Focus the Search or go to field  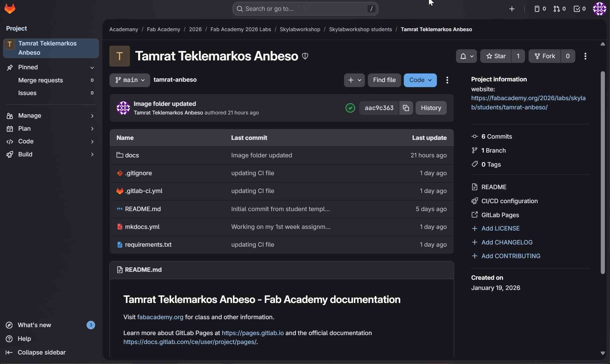click(x=305, y=9)
